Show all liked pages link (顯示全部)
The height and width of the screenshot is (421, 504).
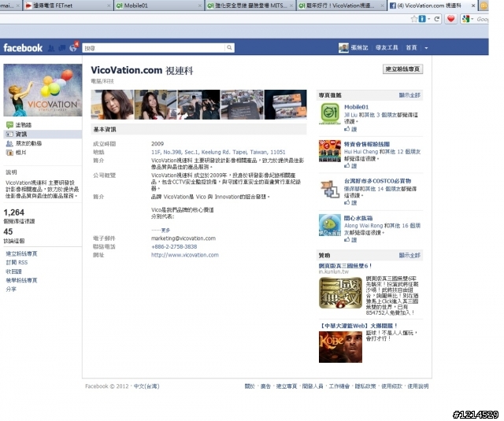409,95
